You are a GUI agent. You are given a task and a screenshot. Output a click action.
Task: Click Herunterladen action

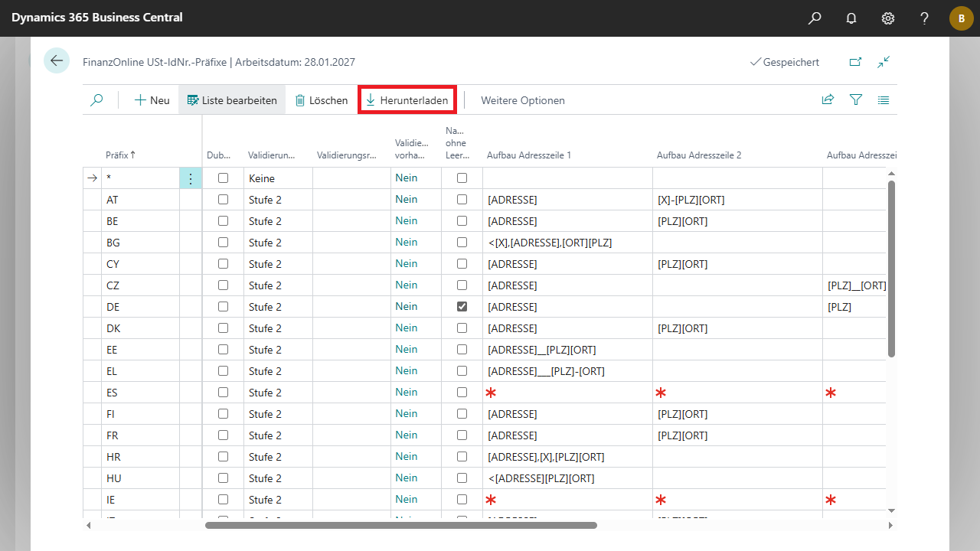407,100
